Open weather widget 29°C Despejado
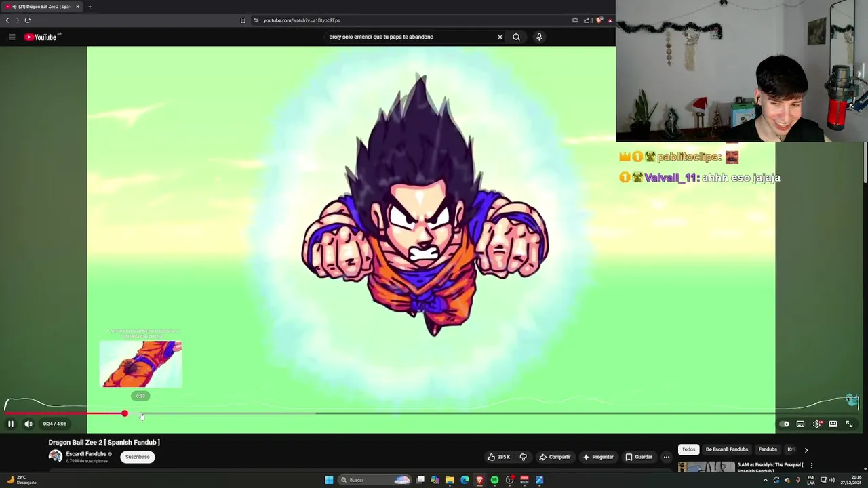Viewport: 868px width, 488px height. pyautogui.click(x=20, y=480)
